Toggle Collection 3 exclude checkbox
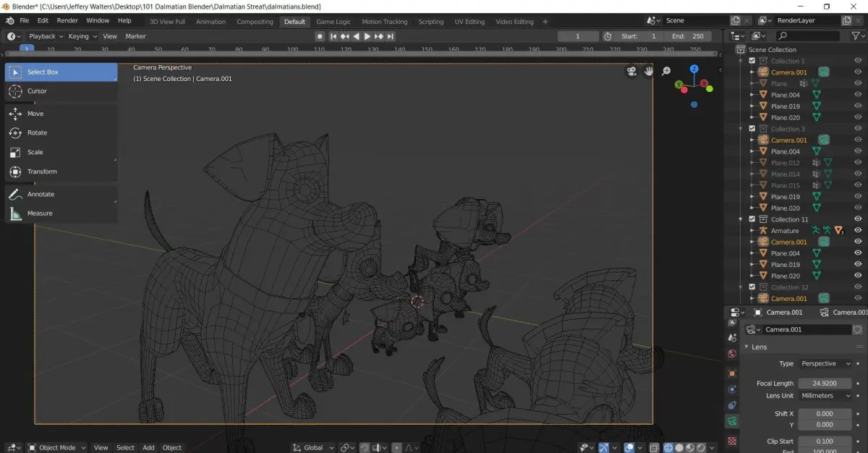The width and height of the screenshot is (868, 453). tap(752, 129)
